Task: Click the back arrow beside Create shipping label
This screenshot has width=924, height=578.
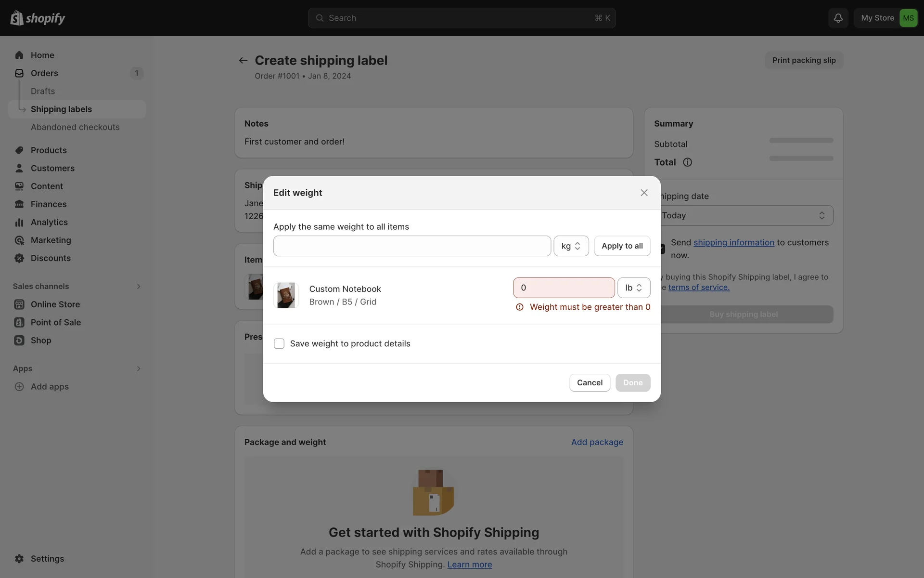Action: click(243, 60)
